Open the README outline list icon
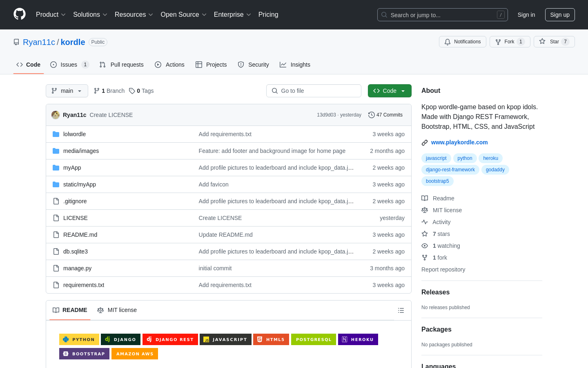588x368 pixels. (x=401, y=310)
